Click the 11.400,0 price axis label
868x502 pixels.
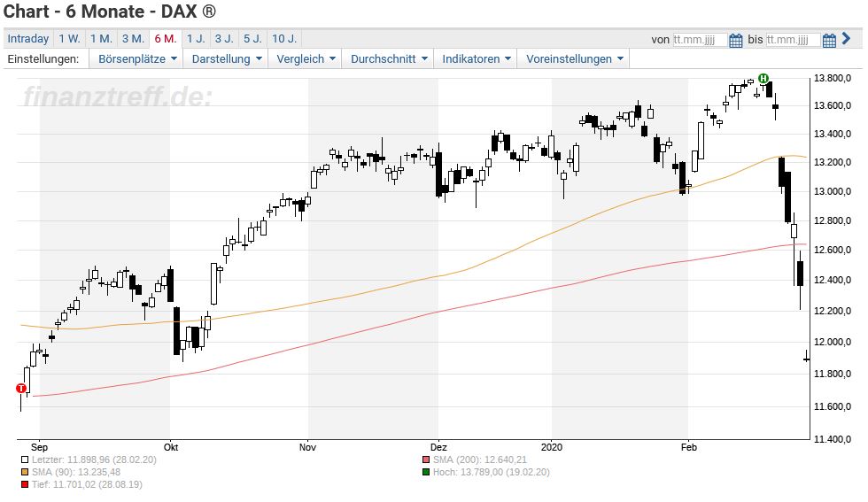point(833,439)
